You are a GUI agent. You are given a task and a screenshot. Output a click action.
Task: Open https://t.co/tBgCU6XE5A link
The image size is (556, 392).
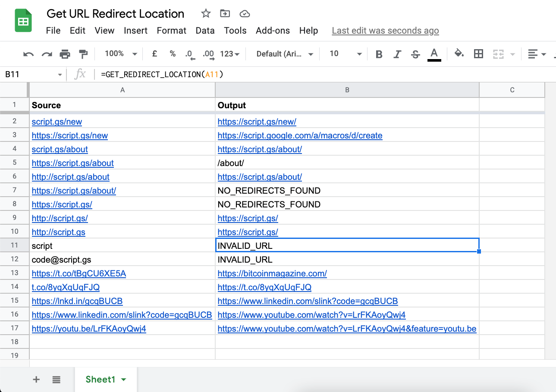(79, 274)
